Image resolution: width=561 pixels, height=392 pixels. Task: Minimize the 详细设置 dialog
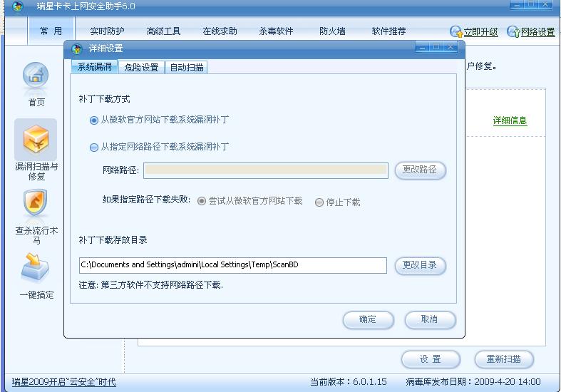click(423, 47)
